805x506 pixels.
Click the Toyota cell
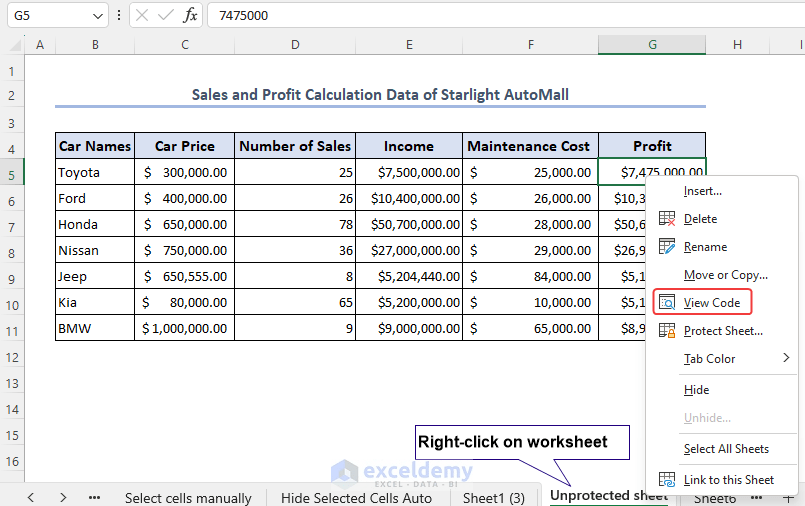coord(95,172)
